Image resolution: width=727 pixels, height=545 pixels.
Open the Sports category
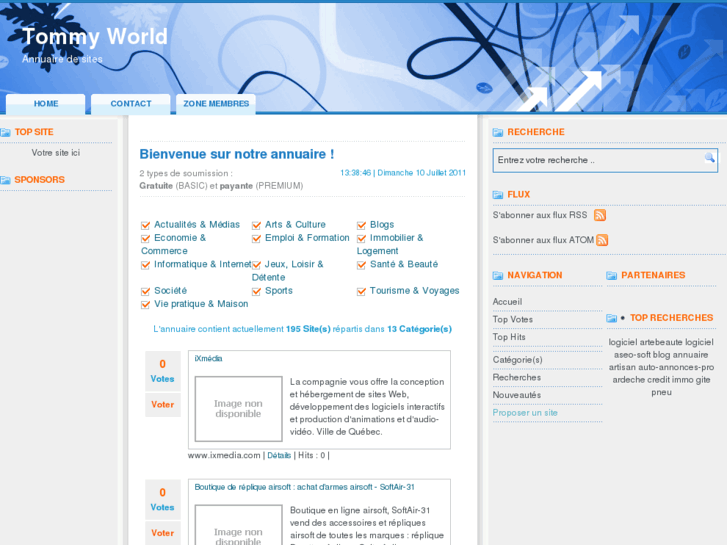tap(279, 291)
